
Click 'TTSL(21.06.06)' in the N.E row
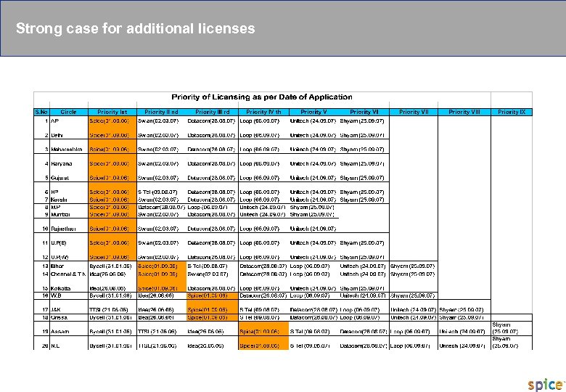point(157,346)
